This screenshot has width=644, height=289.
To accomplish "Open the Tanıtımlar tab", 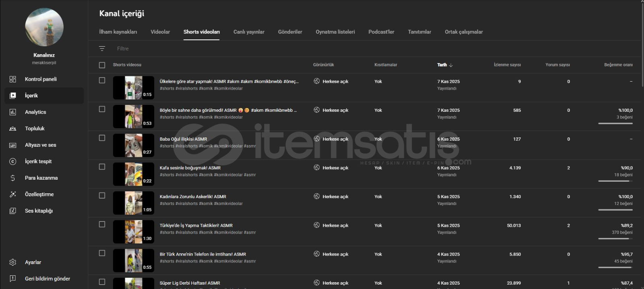I will tap(419, 32).
